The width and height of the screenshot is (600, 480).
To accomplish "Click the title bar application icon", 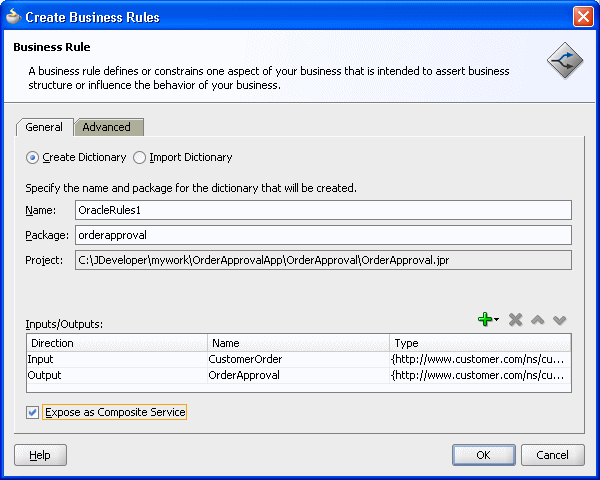I will pyautogui.click(x=13, y=16).
